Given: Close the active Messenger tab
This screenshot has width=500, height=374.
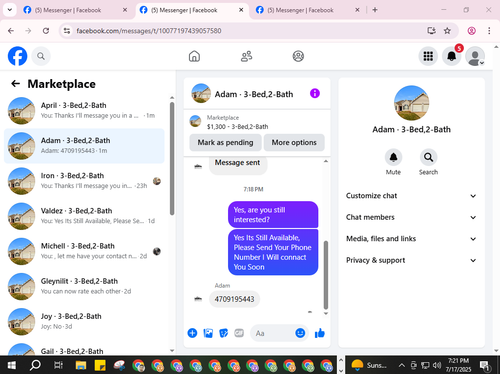Looking at the screenshot, I should [x=241, y=10].
